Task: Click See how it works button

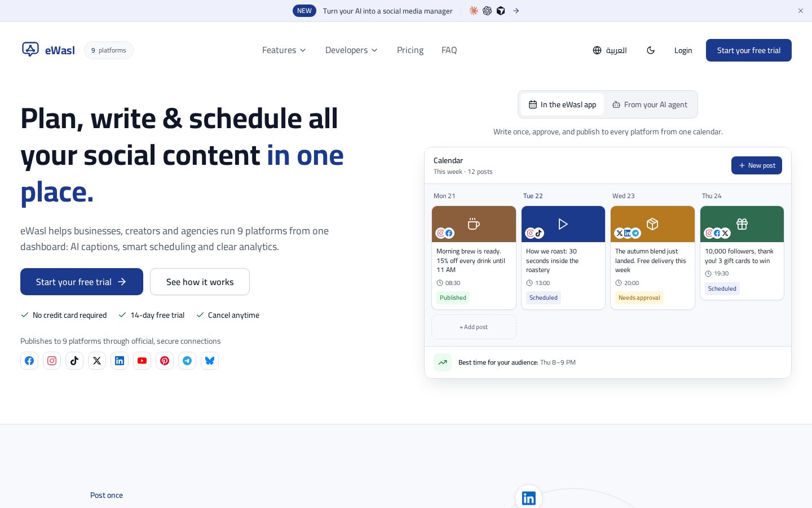Action: 200,282
